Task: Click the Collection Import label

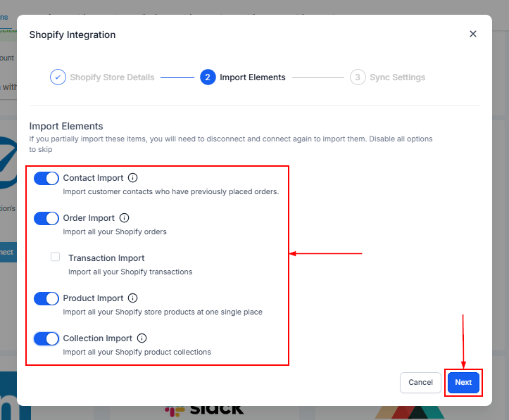Action: click(x=97, y=338)
